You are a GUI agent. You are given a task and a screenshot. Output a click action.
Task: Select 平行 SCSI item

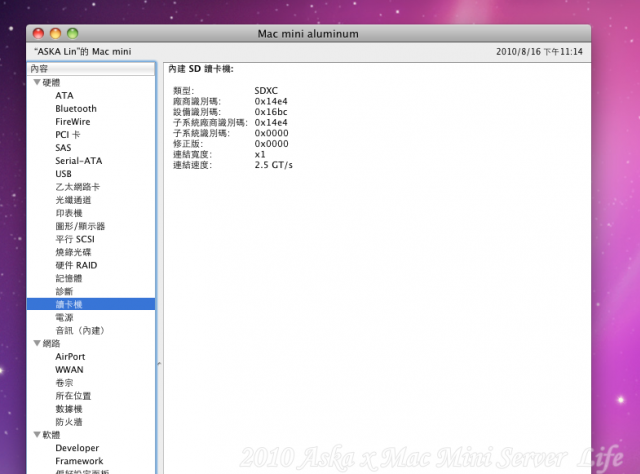pos(75,239)
